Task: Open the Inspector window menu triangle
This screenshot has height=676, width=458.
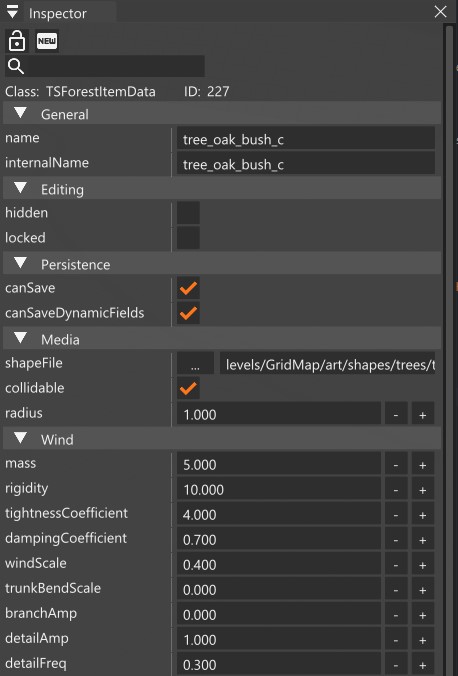Action: (13, 13)
